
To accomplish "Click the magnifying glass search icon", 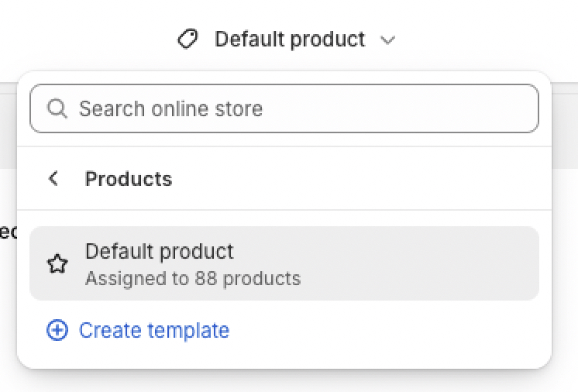I will pyautogui.click(x=57, y=108).
